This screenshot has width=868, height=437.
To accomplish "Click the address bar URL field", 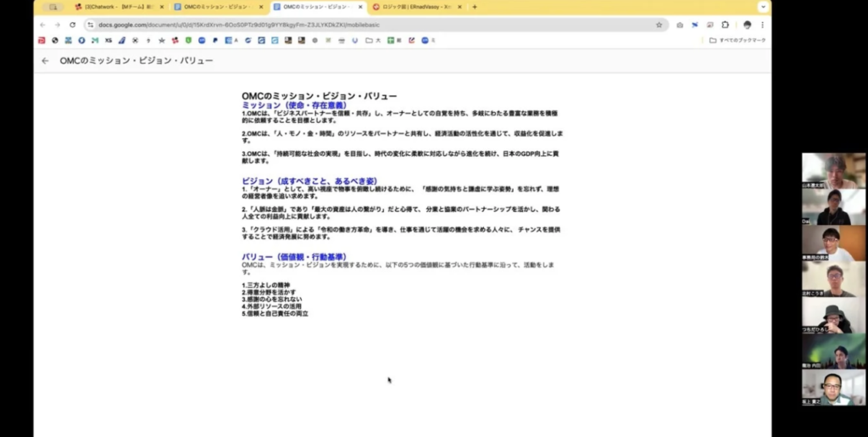I will click(x=339, y=25).
